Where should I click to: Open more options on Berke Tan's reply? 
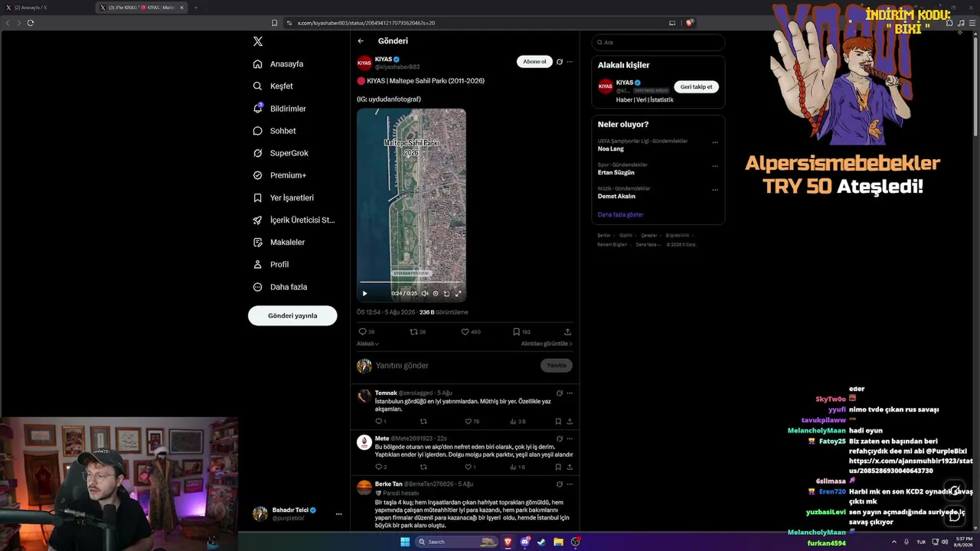570,484
